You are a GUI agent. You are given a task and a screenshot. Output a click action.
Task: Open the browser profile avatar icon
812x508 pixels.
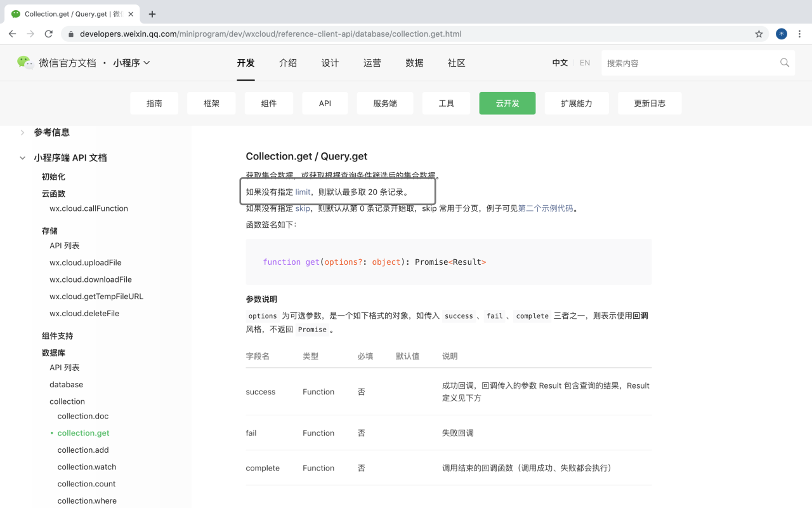pyautogui.click(x=781, y=34)
